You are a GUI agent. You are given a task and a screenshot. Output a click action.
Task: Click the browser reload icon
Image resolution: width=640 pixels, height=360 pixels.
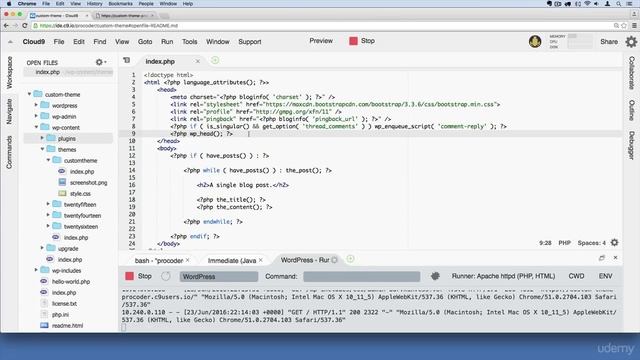point(24,25)
